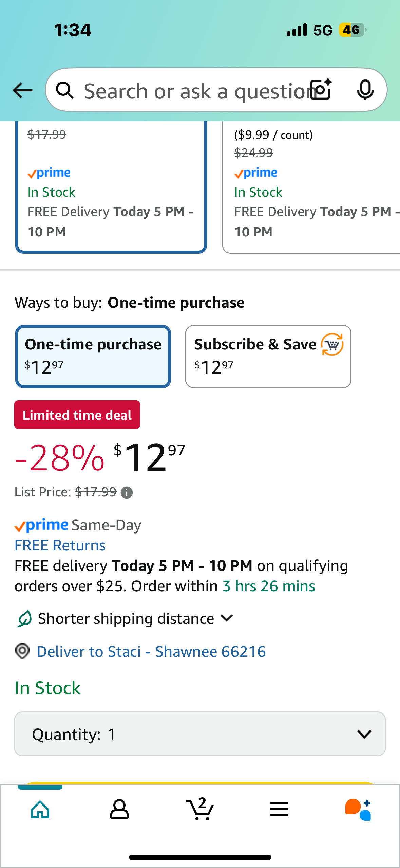Launch the Rufus AI assistant icon
Screen dimensions: 400x868
click(x=358, y=810)
